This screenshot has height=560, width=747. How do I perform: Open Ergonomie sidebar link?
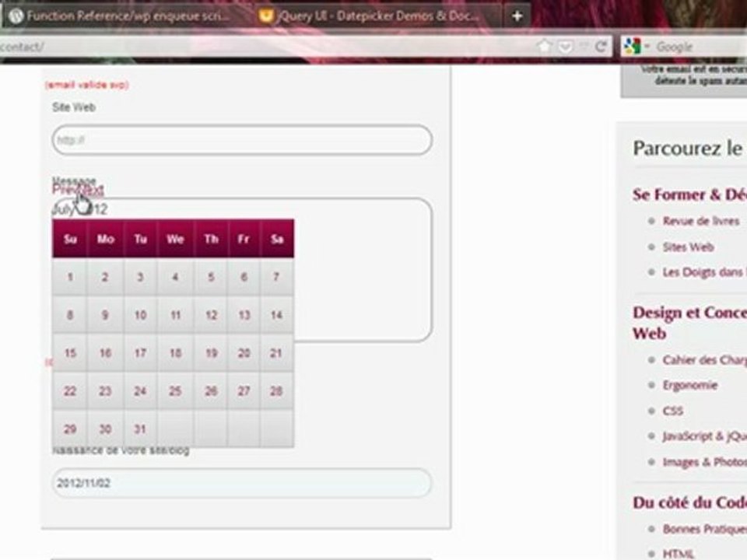(x=690, y=385)
